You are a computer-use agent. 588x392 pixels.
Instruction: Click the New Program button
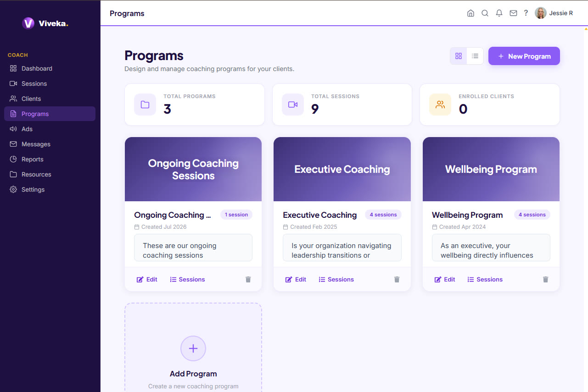click(x=524, y=56)
